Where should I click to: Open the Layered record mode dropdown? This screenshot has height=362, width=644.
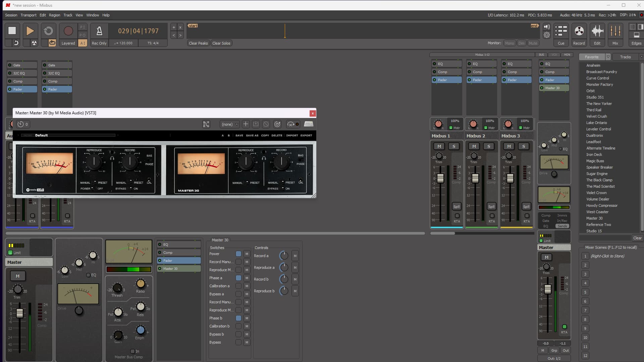click(x=68, y=43)
